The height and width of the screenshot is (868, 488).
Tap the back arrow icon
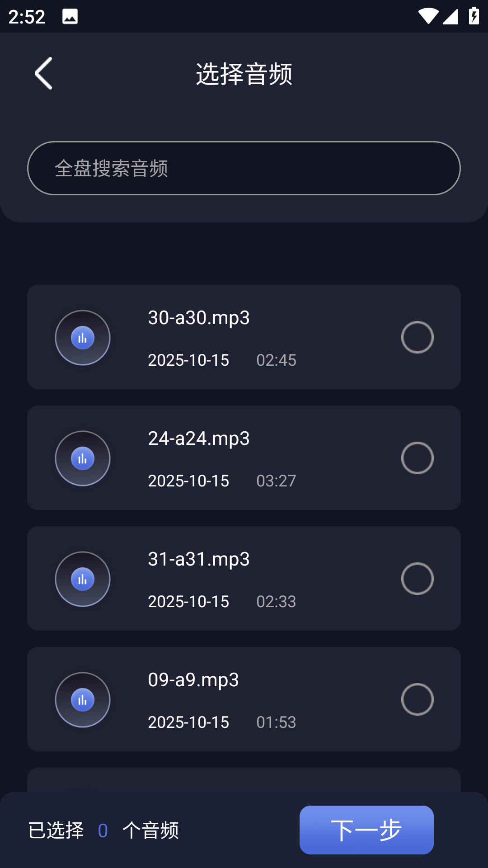click(x=44, y=73)
